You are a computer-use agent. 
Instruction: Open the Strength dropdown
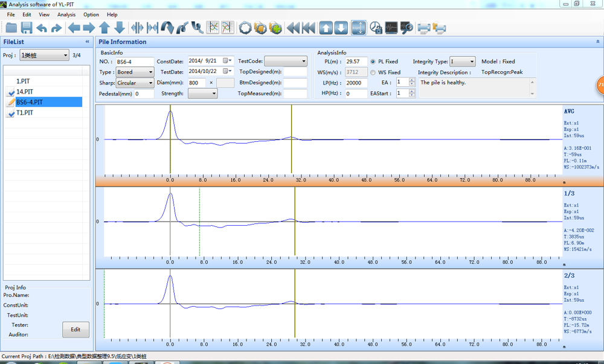[x=202, y=94]
